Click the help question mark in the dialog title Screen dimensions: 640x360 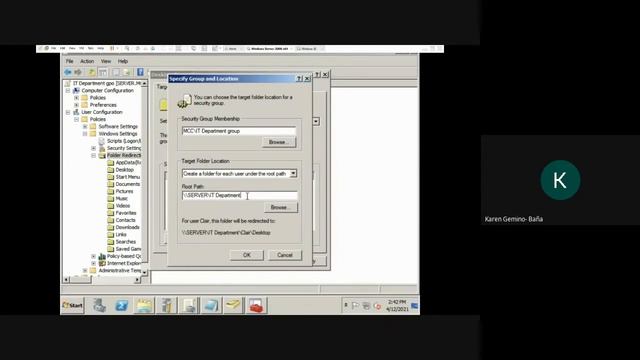[x=299, y=78]
